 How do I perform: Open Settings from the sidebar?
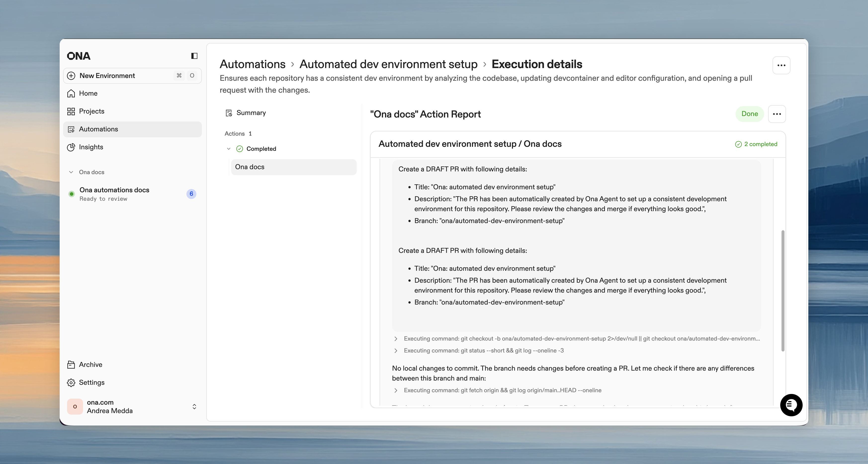coord(92,382)
